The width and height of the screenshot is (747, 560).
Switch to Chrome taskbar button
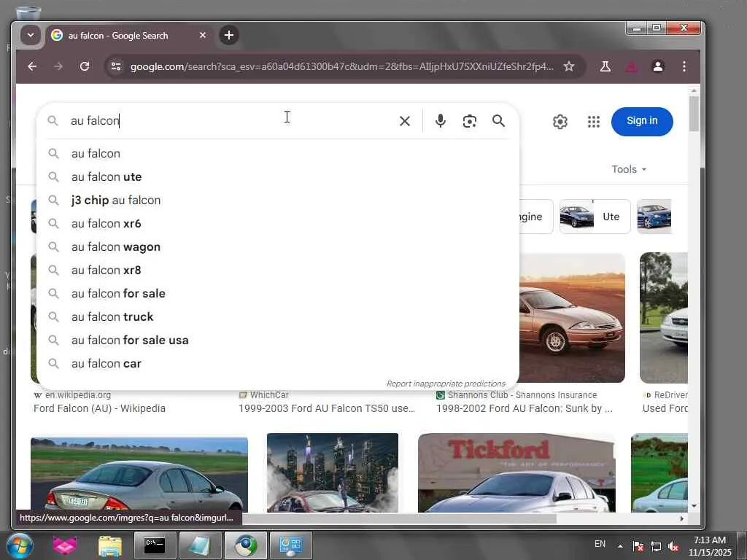246,545
